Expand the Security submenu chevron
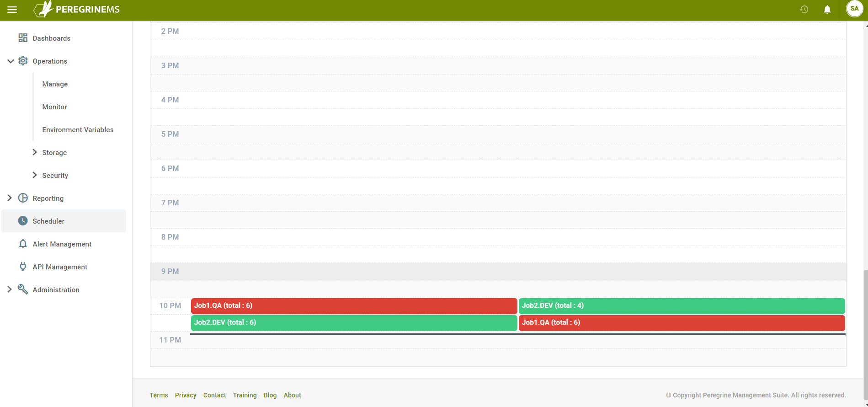Screen dimensions: 868x407 coord(35,175)
